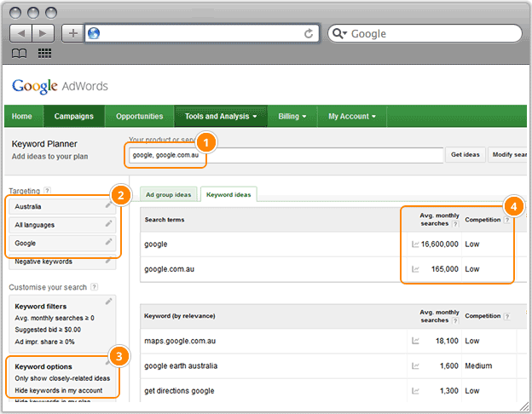The height and width of the screenshot is (414, 532).
Task: Click the Google AdWords logo
Action: [x=60, y=86]
